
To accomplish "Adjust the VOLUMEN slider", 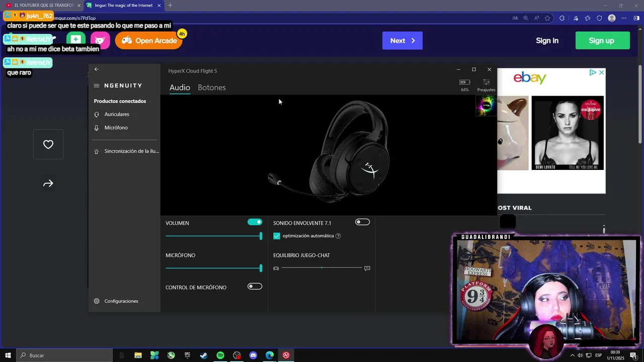I will [x=214, y=236].
